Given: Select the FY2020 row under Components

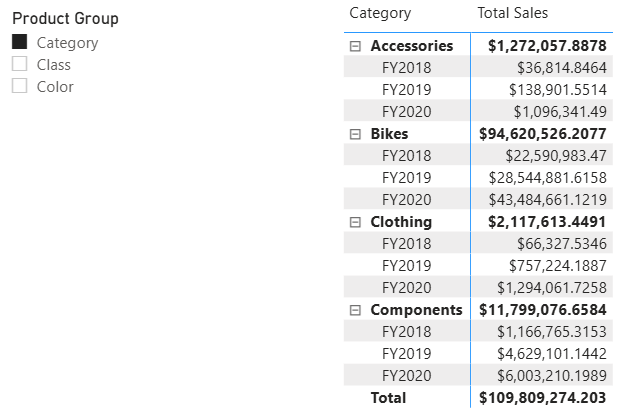Looking at the screenshot, I should click(x=406, y=376).
